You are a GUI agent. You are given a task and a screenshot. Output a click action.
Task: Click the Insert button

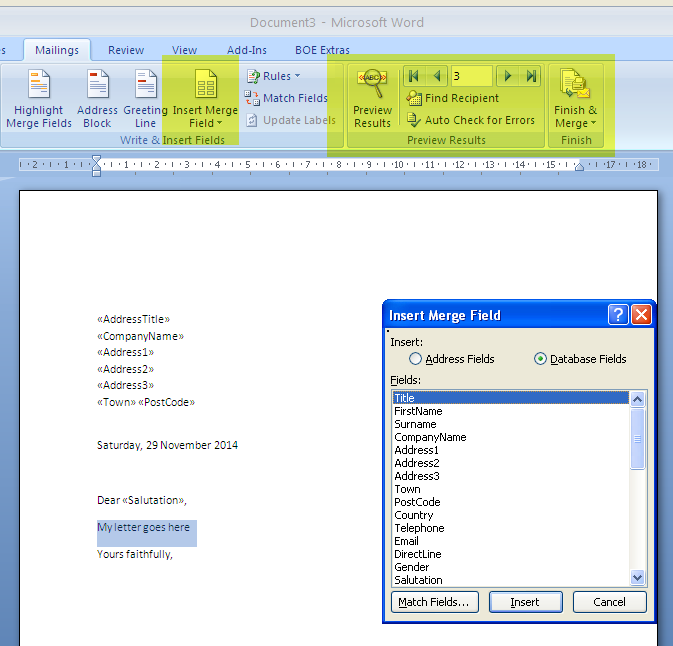525,602
